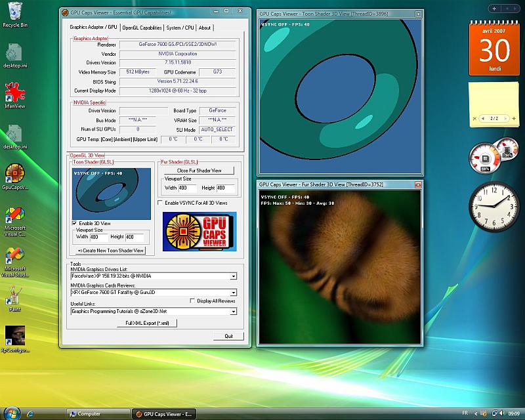Click the Toon Shader viewport Height field
The image size is (525, 420).
135,237
